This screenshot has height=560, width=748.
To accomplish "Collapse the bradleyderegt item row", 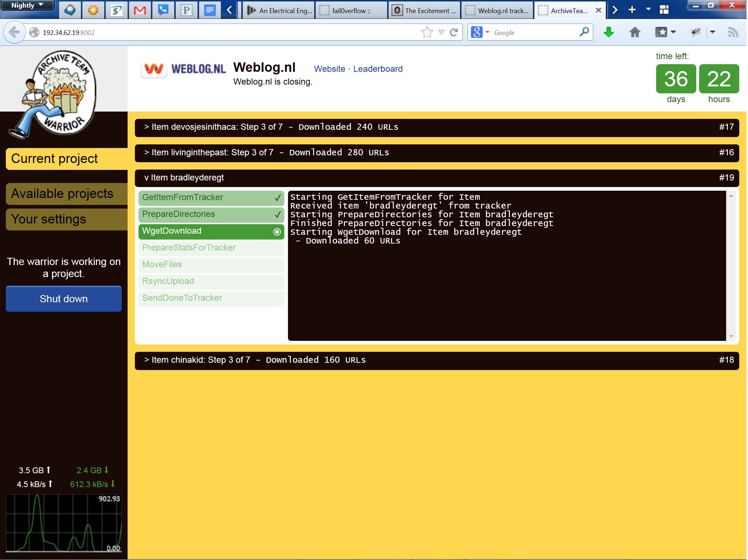I will tap(437, 178).
